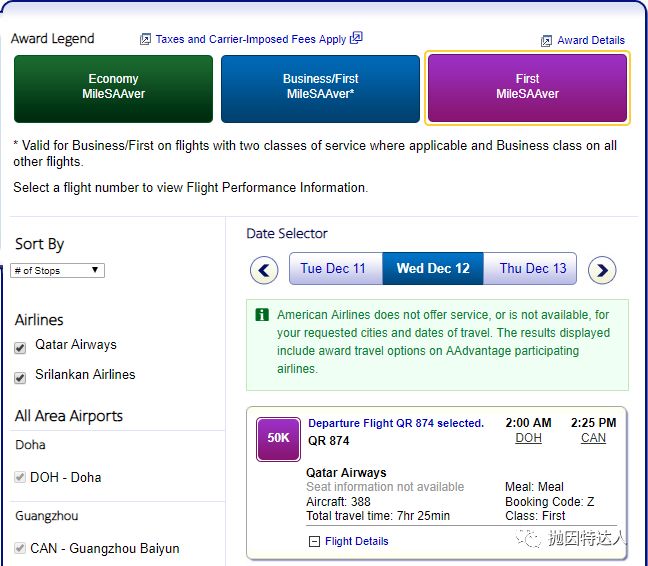Open Taxes and Carrier-Imposed Fees Apply link
Viewport: 648px width, 566px height.
click(251, 39)
